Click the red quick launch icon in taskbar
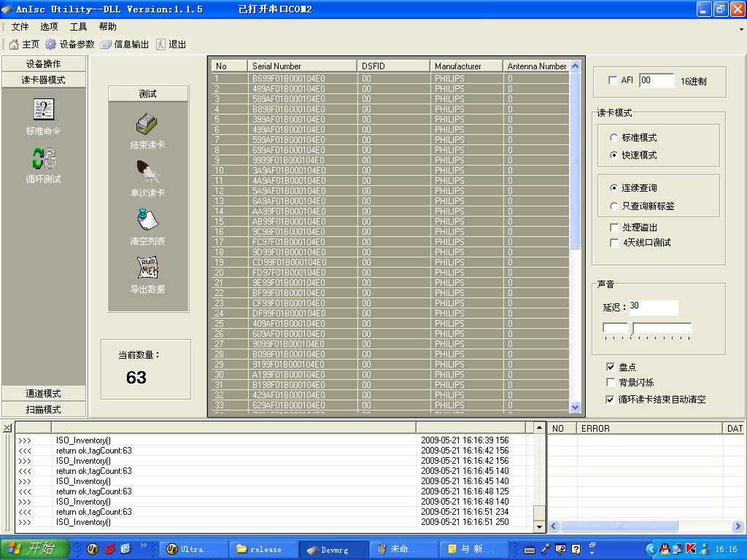 coord(109,548)
